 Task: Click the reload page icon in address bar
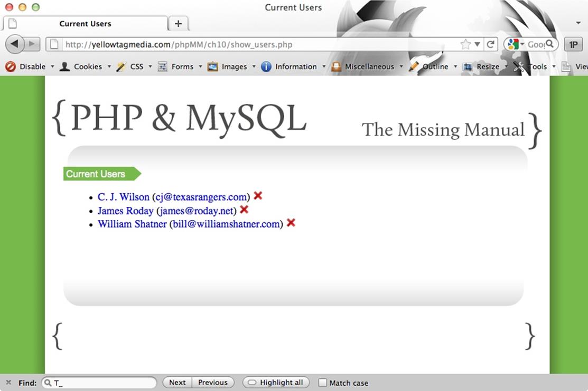490,44
